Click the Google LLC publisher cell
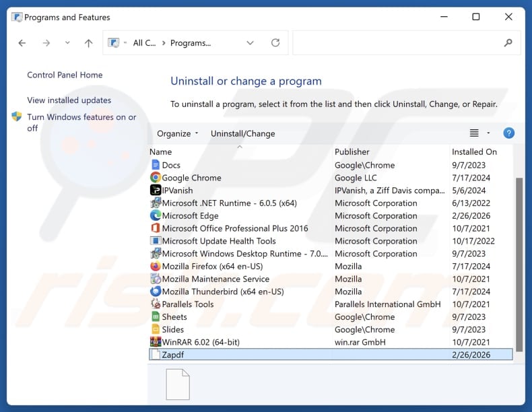 point(356,178)
